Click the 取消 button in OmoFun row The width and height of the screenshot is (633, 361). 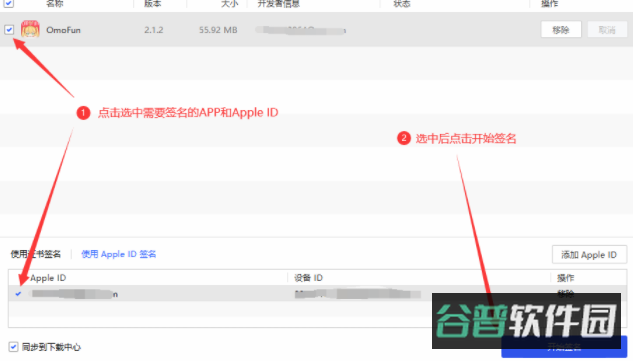tap(607, 29)
